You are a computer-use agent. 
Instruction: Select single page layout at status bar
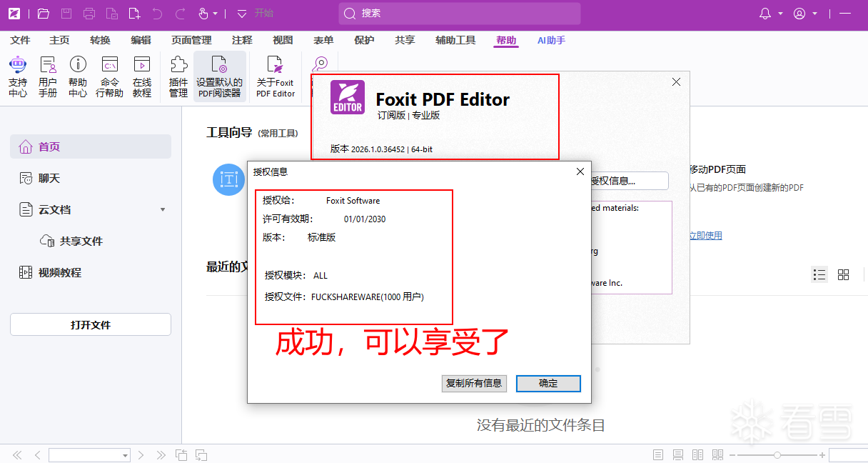point(657,454)
